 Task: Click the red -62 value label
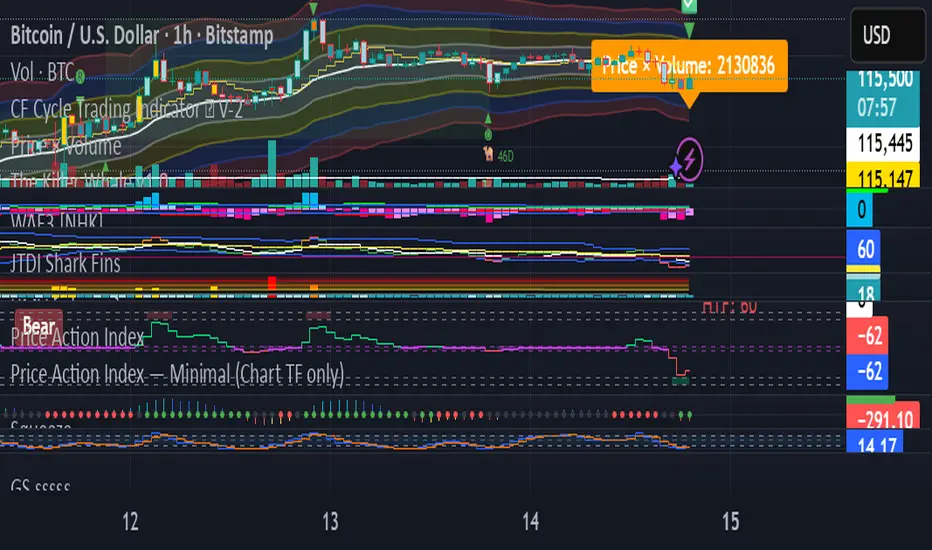[867, 335]
